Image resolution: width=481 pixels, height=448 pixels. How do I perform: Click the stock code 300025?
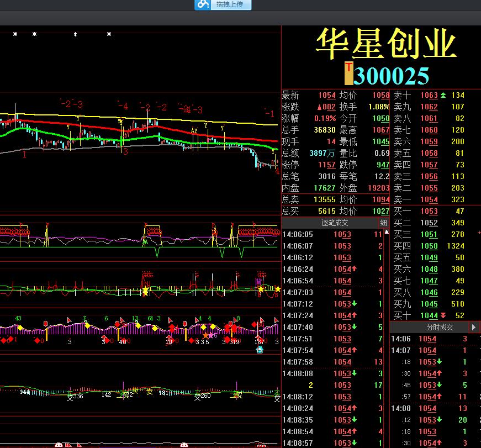(391, 76)
